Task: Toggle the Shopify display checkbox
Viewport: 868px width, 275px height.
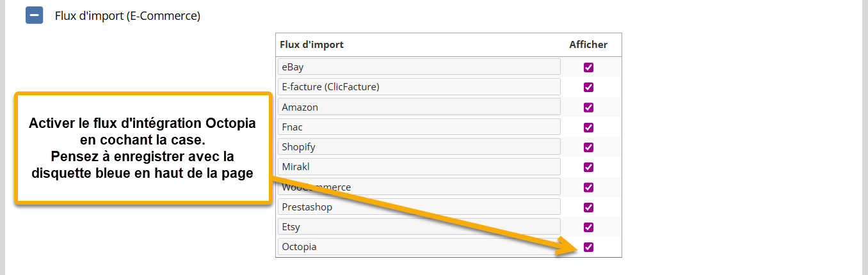Action: point(588,147)
